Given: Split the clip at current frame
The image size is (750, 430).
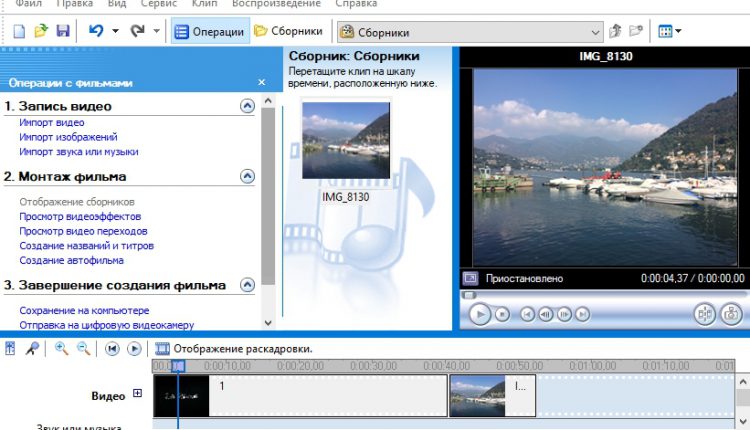Looking at the screenshot, I should (x=705, y=314).
